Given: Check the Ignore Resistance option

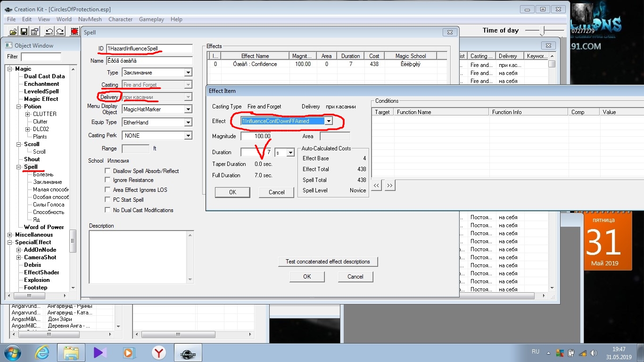Looking at the screenshot, I should coord(108,180).
